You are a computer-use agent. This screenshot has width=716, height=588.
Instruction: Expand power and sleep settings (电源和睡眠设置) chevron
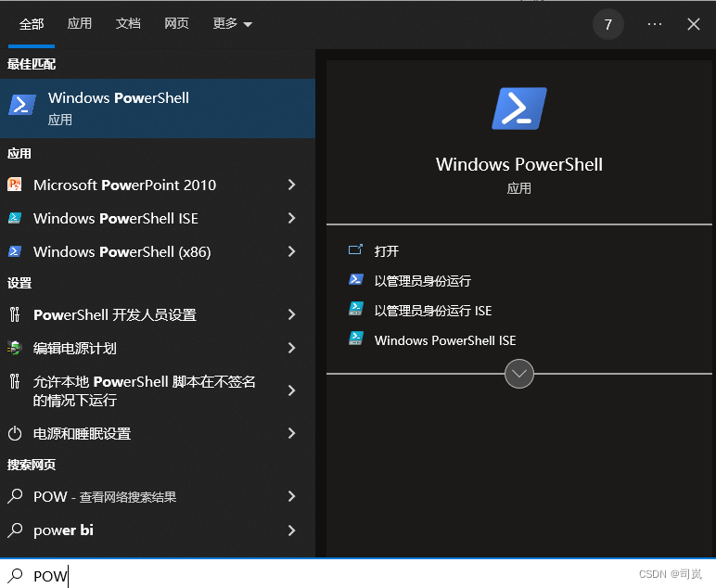[x=291, y=433]
